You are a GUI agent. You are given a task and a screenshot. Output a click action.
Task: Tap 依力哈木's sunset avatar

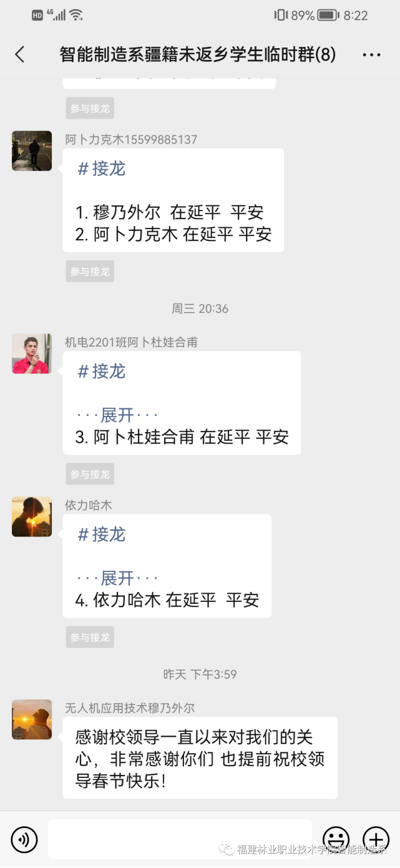32,516
